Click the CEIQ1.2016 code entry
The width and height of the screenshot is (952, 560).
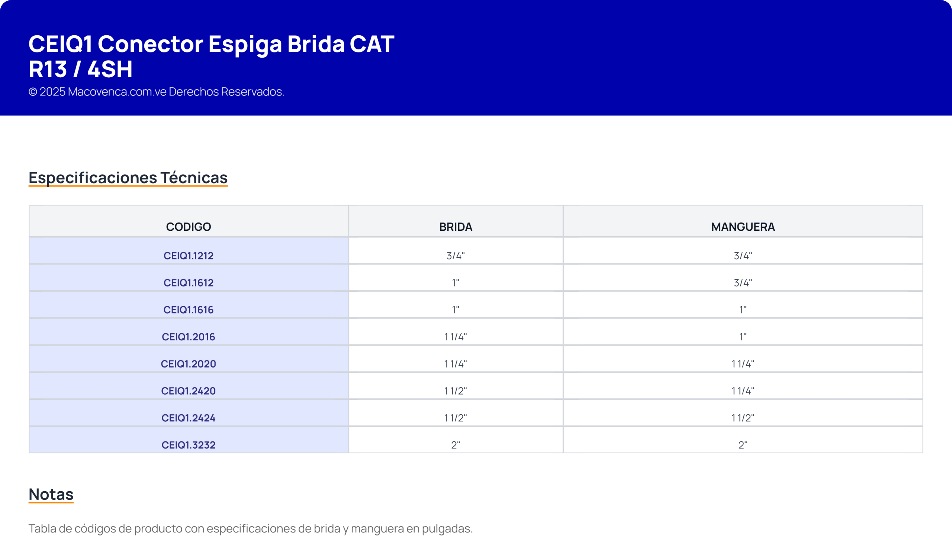click(x=188, y=337)
